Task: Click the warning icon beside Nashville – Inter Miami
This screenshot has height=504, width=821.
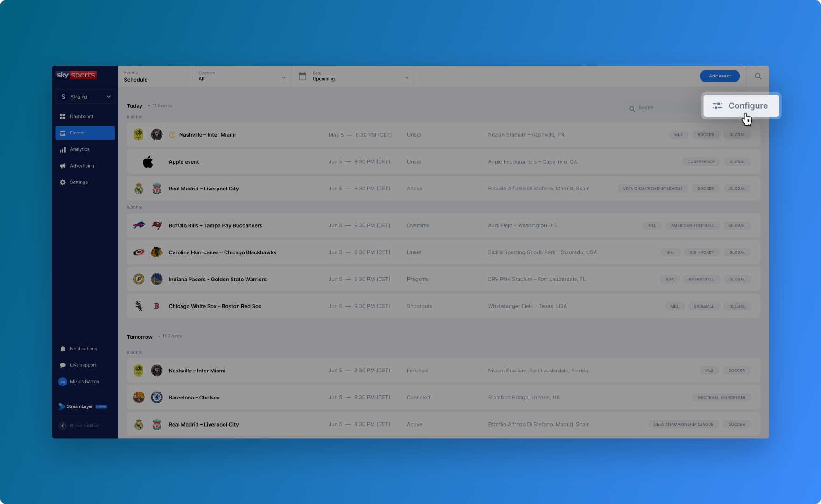Action: [x=172, y=135]
